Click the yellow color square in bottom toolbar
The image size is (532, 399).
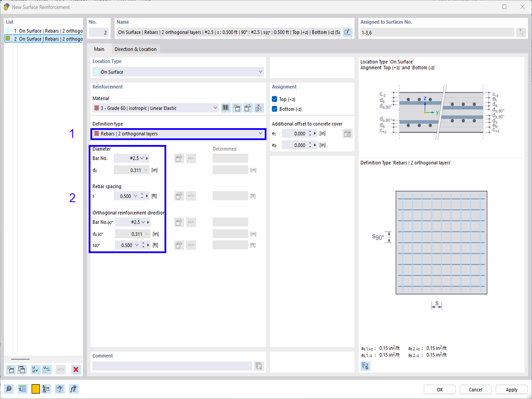[35, 389]
